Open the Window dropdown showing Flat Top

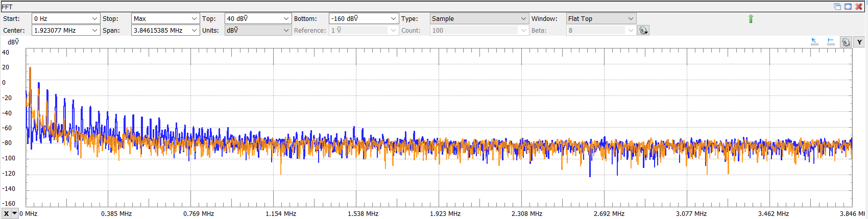(x=631, y=19)
